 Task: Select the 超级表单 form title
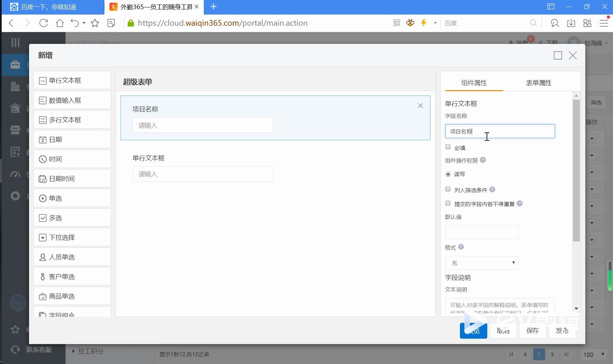[138, 82]
